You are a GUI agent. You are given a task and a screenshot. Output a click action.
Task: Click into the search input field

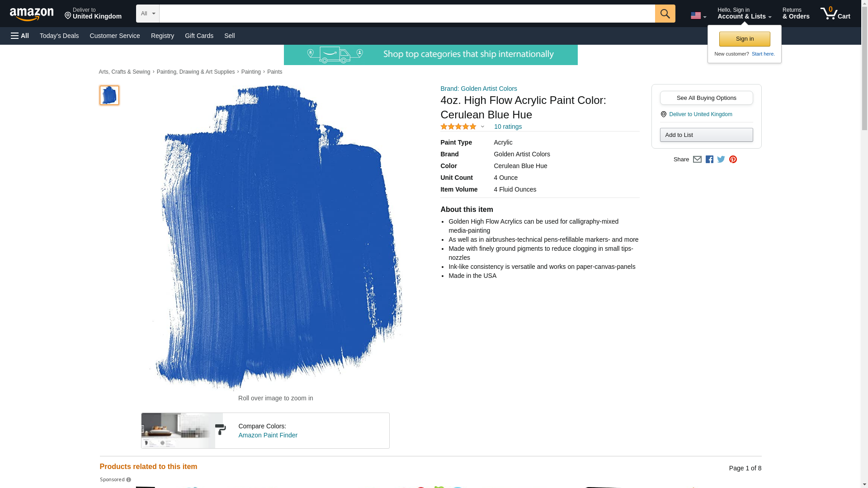coord(407,14)
